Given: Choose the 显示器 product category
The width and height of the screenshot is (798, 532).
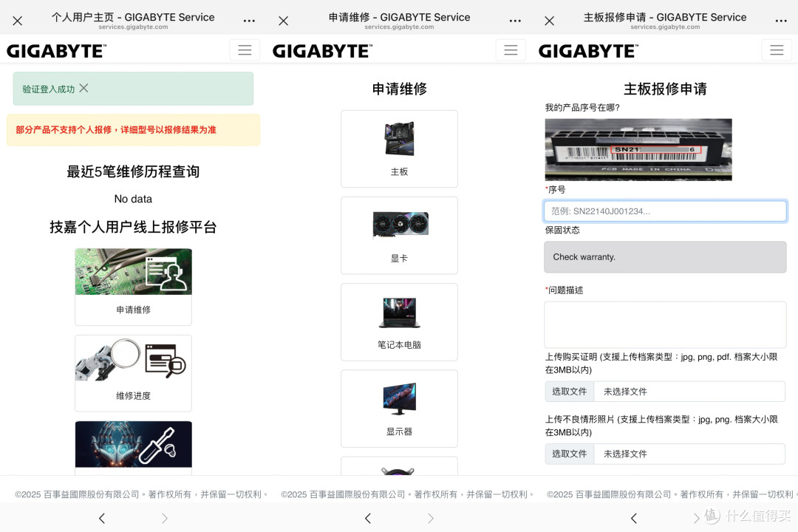Looking at the screenshot, I should [399, 409].
